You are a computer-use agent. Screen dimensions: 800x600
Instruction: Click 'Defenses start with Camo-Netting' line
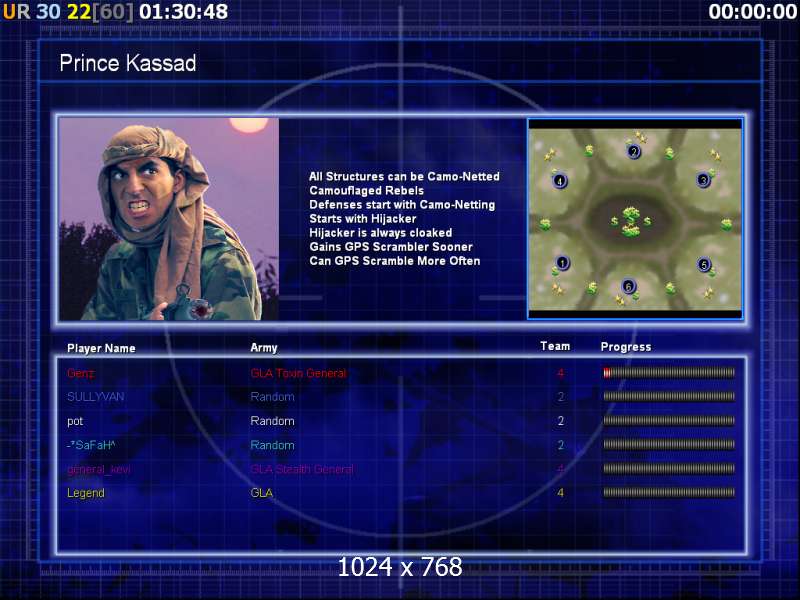click(x=402, y=205)
